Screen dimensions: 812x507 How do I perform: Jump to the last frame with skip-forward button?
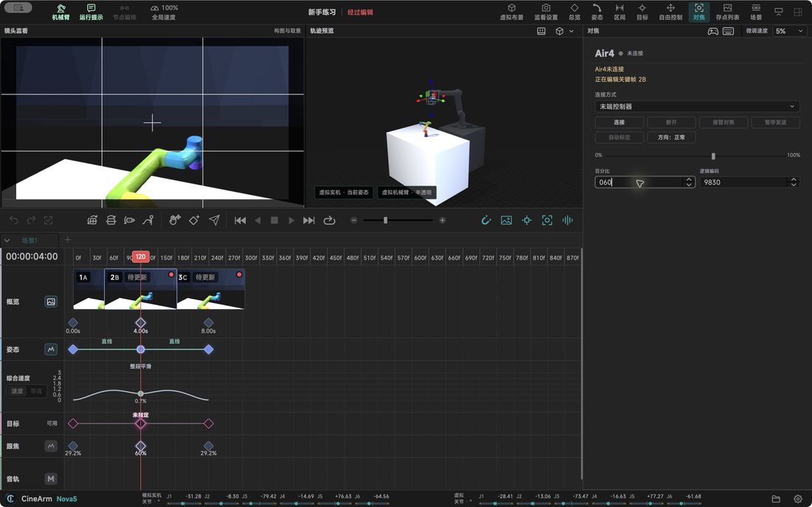[309, 220]
